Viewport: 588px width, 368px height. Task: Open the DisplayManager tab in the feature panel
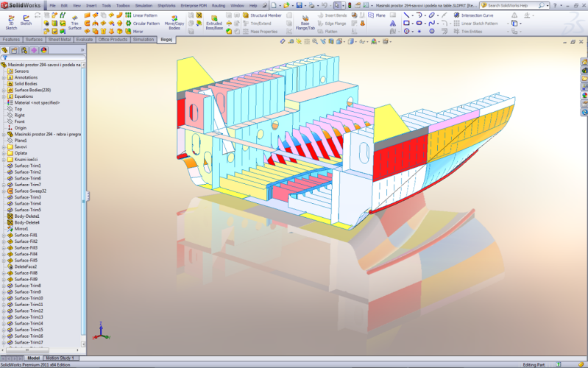pyautogui.click(x=43, y=50)
